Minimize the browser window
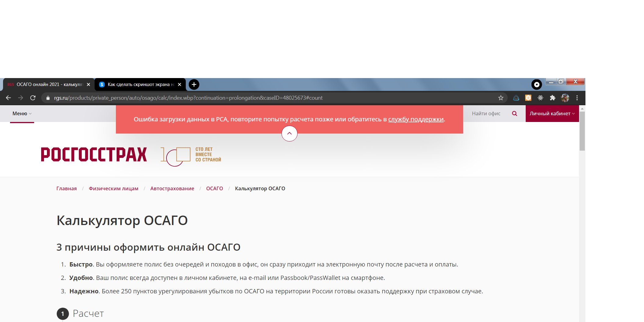Image resolution: width=644 pixels, height=322 pixels. pos(551,81)
